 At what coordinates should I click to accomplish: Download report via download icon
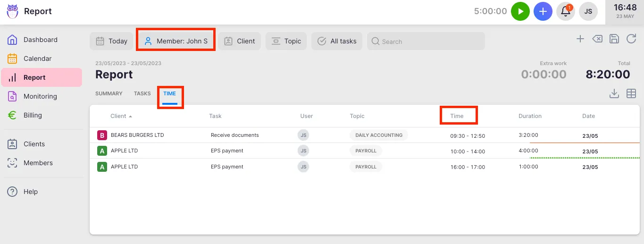(614, 93)
